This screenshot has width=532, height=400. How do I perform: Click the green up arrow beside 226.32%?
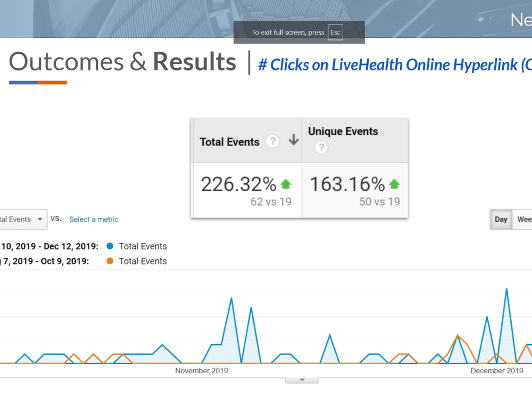tap(286, 184)
